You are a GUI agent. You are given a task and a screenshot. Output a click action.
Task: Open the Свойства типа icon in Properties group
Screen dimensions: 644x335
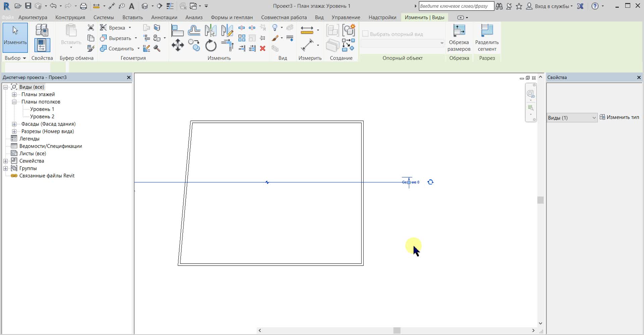click(x=42, y=30)
